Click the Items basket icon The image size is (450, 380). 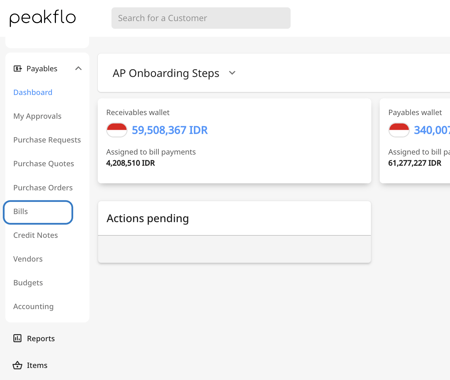tap(17, 365)
